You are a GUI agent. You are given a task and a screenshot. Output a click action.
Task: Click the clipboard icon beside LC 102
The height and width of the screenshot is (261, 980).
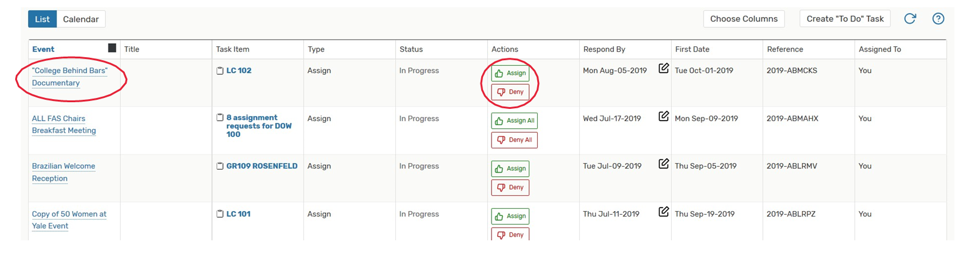click(220, 71)
